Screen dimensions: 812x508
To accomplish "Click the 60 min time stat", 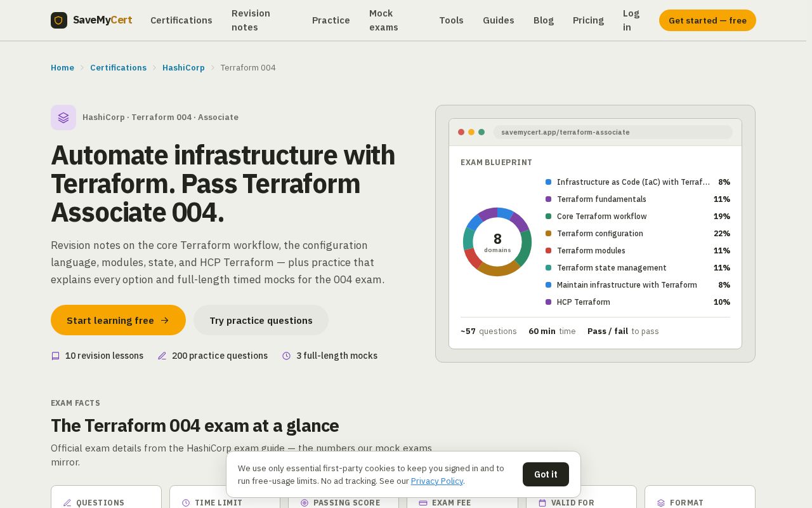I will click(552, 331).
